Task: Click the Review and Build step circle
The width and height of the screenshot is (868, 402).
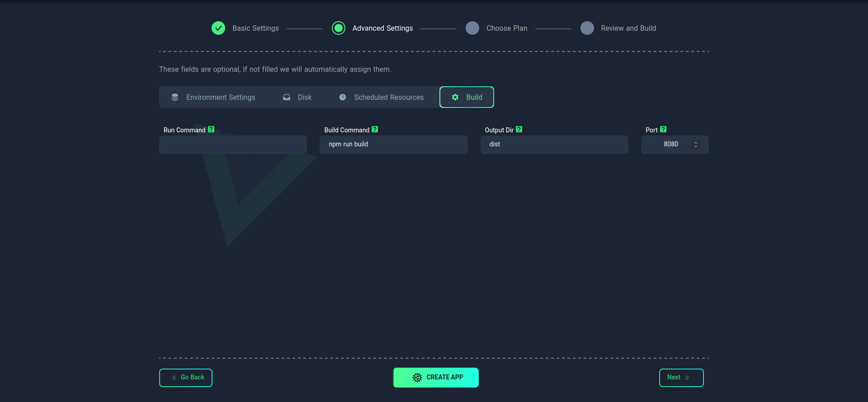Action: point(587,28)
